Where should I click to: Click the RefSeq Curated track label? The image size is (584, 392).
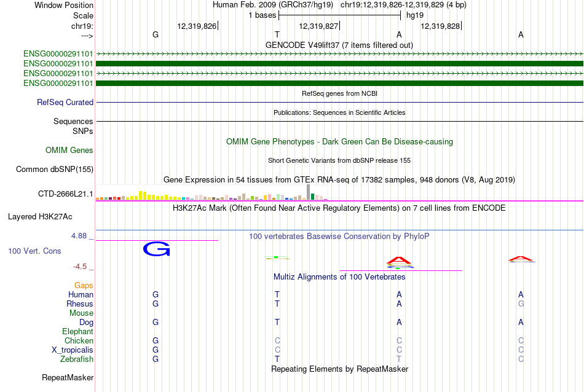pos(65,103)
